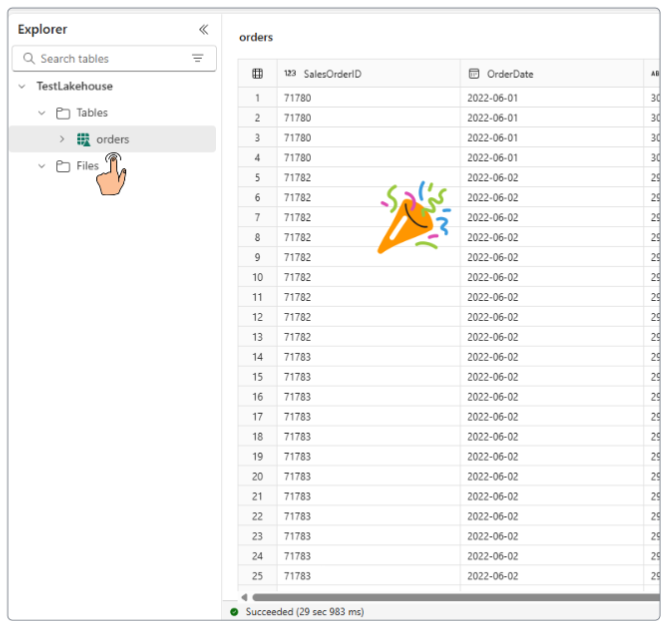Collapse the TestLakehouse tree node

22,87
